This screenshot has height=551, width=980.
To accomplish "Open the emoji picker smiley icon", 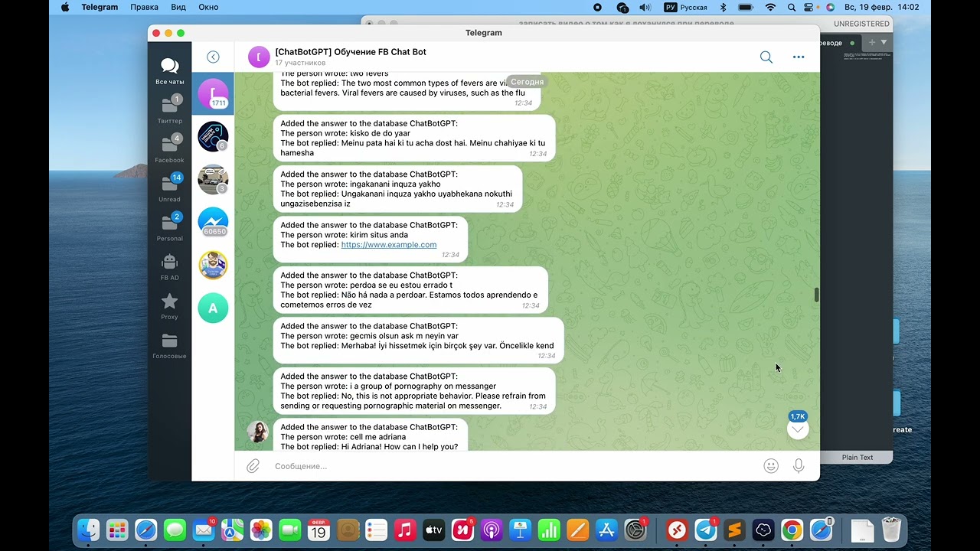I will (771, 465).
